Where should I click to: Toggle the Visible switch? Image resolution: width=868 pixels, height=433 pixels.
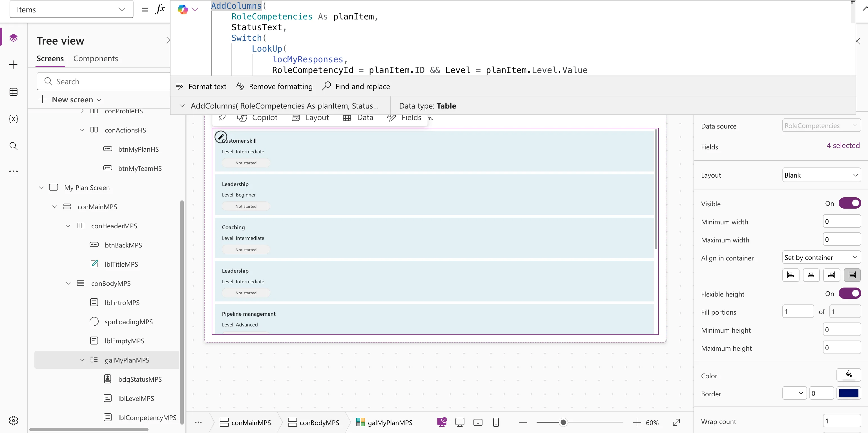pos(849,203)
